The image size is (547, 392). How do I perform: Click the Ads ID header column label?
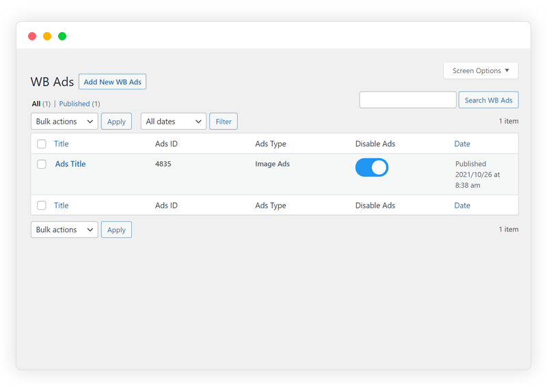[166, 144]
